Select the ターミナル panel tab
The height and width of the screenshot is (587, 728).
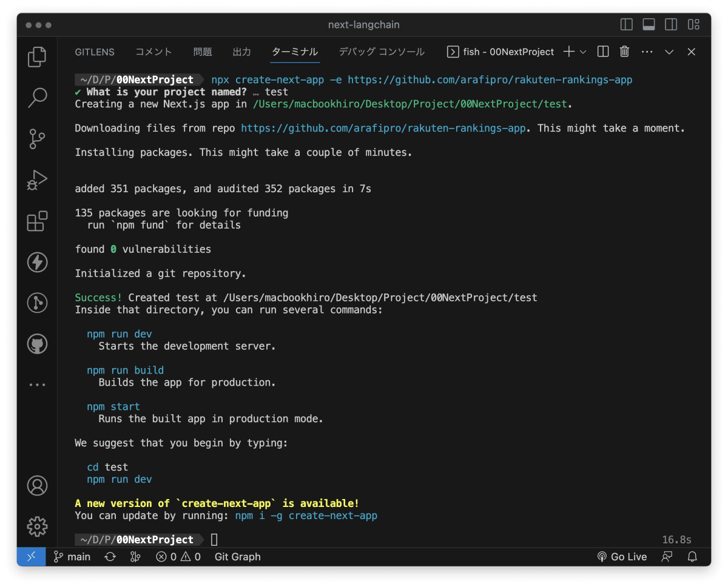(295, 52)
